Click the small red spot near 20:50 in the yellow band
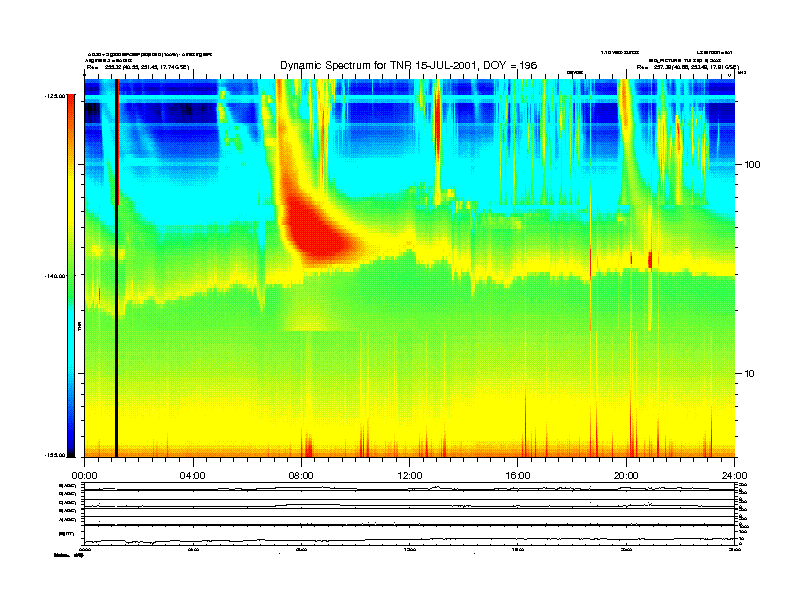792x612 pixels. (x=650, y=260)
